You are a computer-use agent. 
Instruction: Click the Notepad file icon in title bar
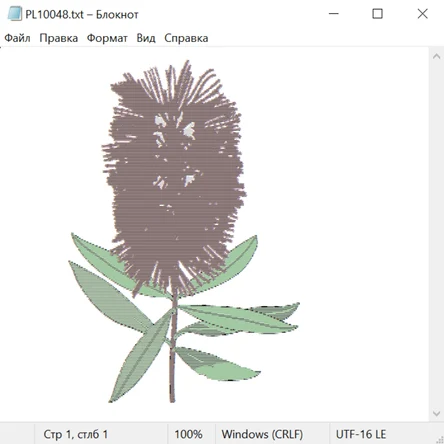(x=14, y=14)
